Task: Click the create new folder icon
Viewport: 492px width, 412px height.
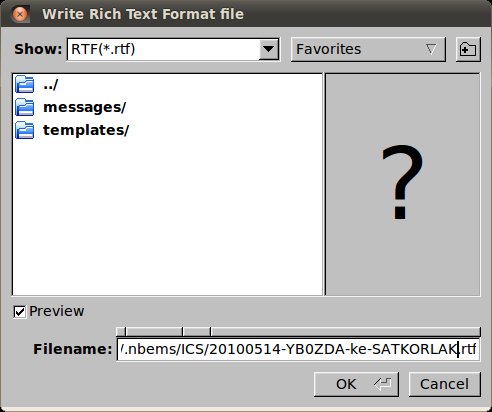Action: 468,49
